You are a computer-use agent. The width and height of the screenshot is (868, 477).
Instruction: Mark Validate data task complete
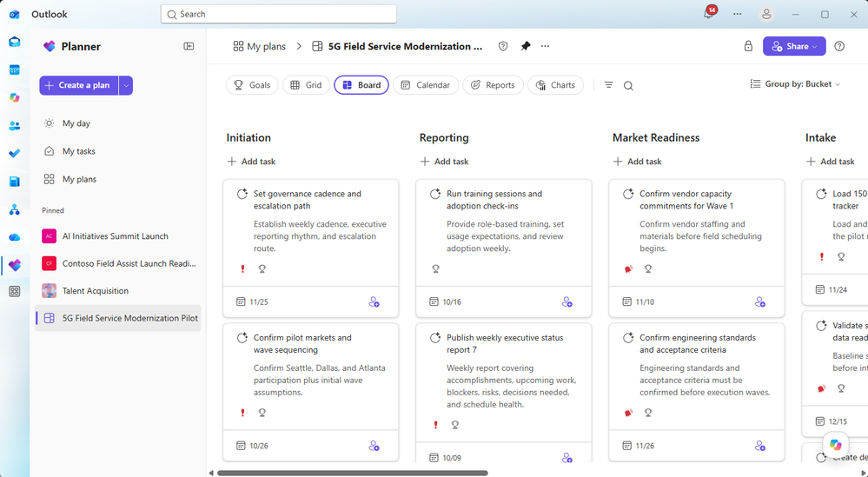[x=821, y=326]
